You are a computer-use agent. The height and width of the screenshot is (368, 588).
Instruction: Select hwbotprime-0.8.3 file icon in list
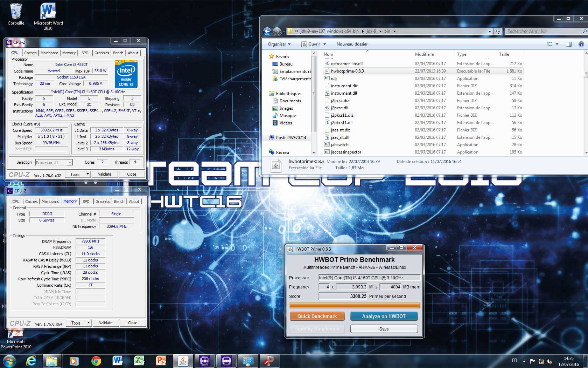pyautogui.click(x=327, y=71)
